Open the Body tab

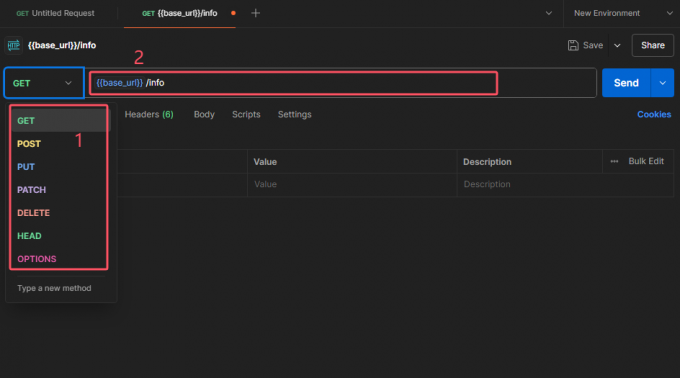pos(204,114)
